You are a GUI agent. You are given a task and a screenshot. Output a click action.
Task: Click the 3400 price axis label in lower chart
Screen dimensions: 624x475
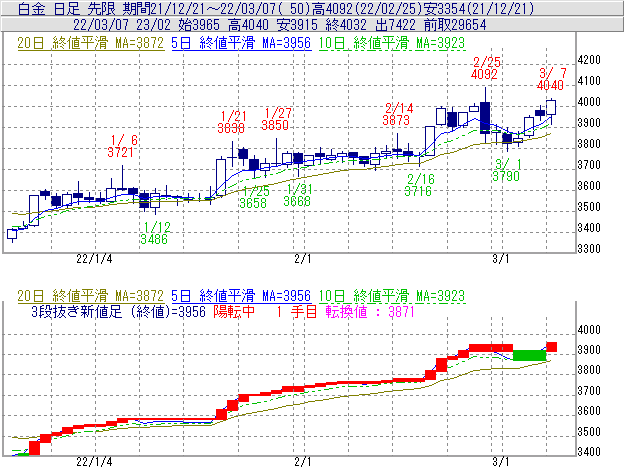[589, 452]
